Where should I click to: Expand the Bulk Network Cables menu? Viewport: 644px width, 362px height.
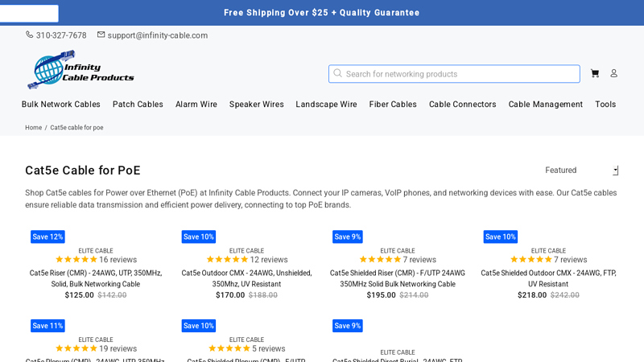click(x=61, y=105)
